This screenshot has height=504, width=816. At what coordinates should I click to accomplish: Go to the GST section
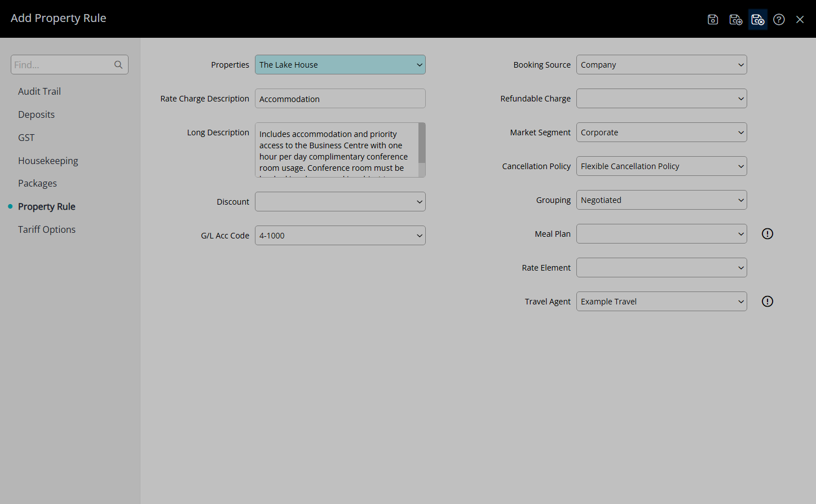click(26, 138)
